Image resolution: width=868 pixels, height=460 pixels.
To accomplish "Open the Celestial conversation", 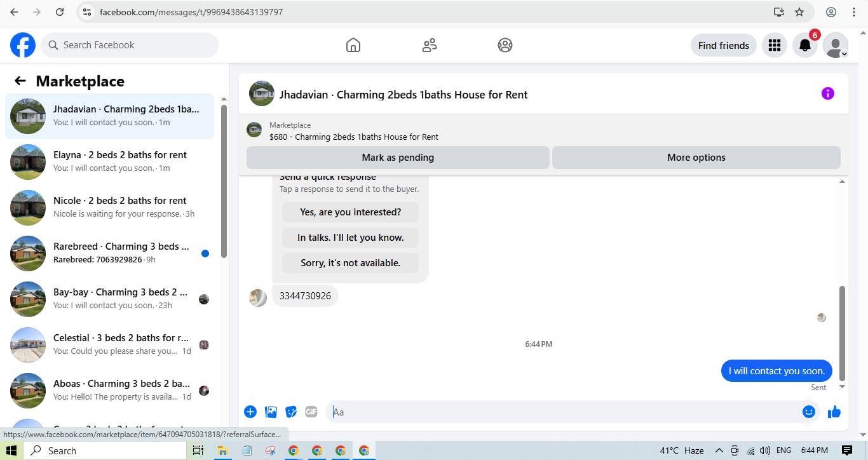I will tap(109, 344).
